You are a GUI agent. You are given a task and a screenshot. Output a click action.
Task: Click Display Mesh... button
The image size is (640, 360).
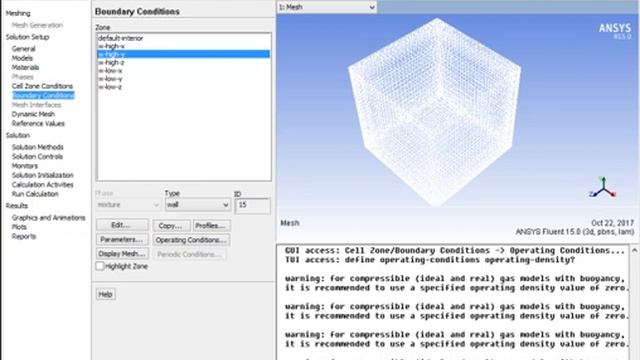coord(122,254)
